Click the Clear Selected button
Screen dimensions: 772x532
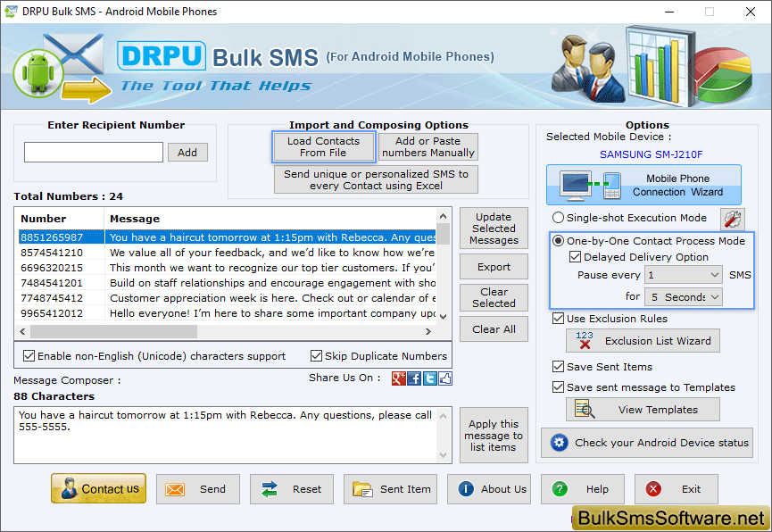494,297
